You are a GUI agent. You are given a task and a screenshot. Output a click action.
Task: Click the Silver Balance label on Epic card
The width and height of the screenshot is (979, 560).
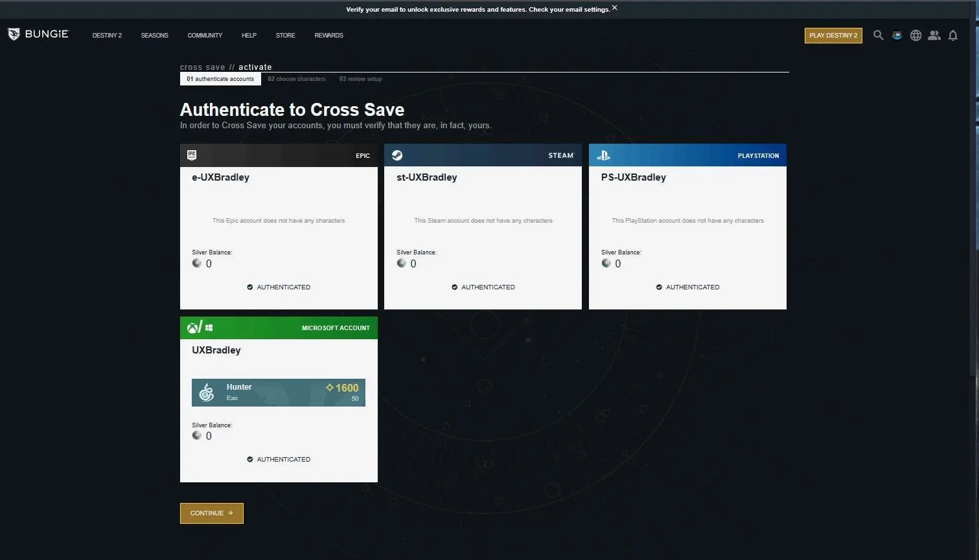point(212,252)
